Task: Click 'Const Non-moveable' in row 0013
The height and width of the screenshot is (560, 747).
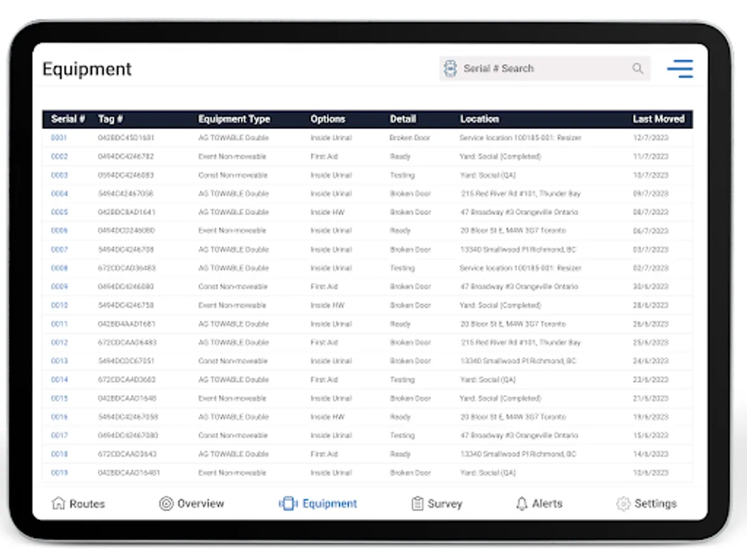Action: tap(233, 361)
